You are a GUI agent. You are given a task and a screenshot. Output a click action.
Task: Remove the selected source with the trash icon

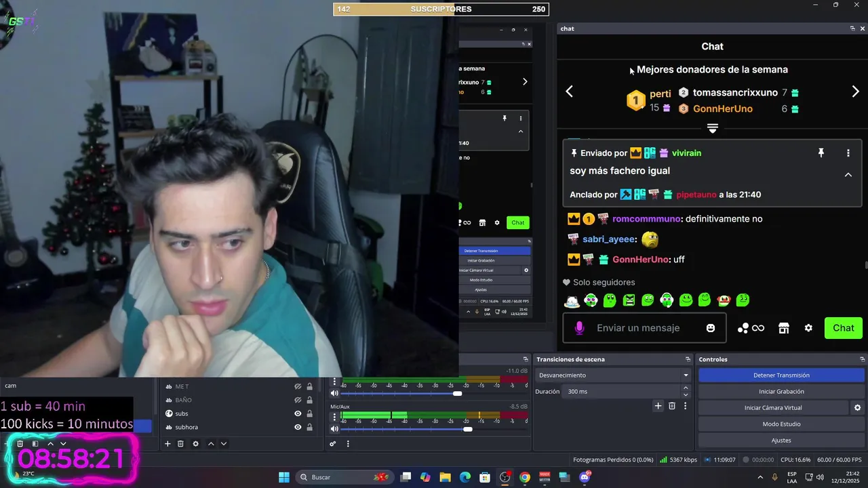pyautogui.click(x=181, y=444)
